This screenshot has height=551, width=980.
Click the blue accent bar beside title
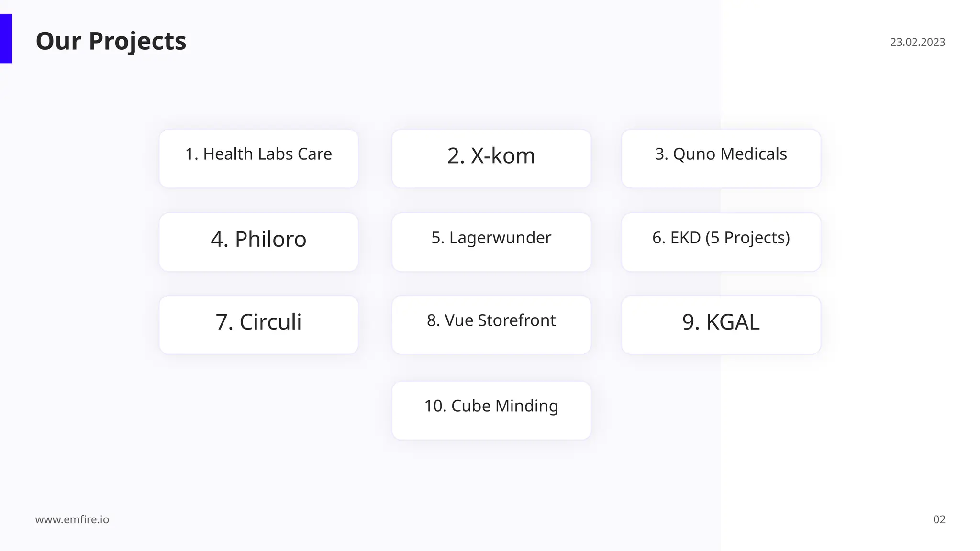coord(6,39)
